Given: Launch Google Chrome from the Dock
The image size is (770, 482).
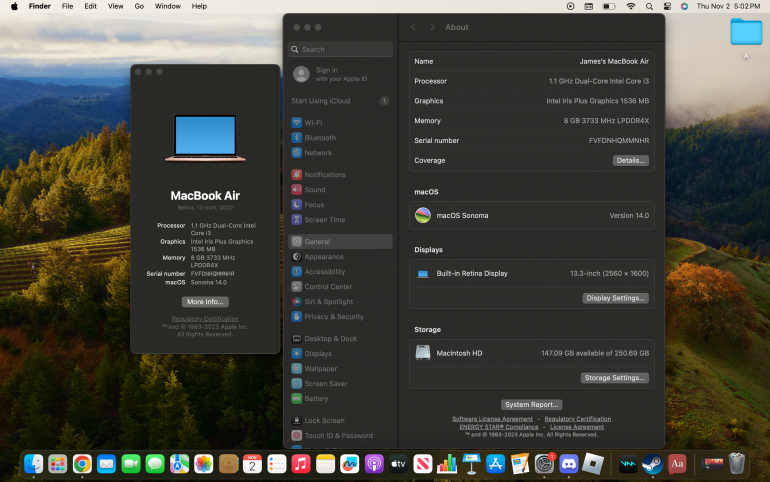Looking at the screenshot, I should [x=82, y=464].
